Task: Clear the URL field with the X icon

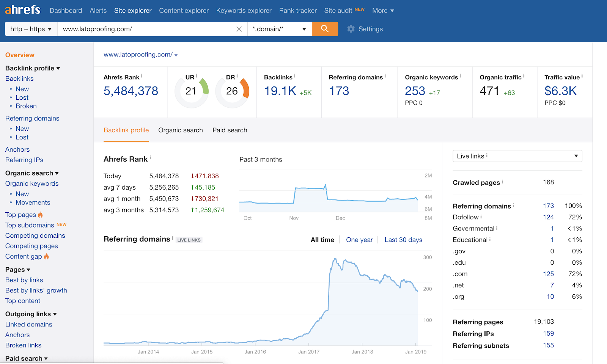Action: click(x=239, y=29)
